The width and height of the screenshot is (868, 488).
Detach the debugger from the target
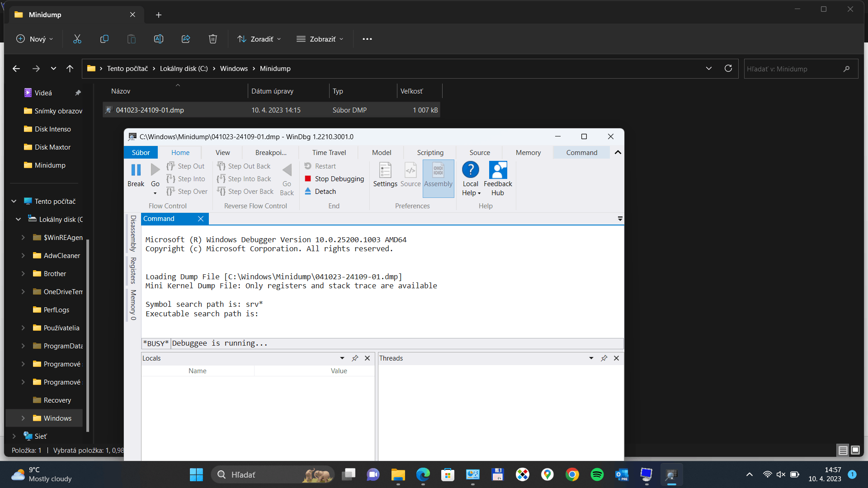321,192
